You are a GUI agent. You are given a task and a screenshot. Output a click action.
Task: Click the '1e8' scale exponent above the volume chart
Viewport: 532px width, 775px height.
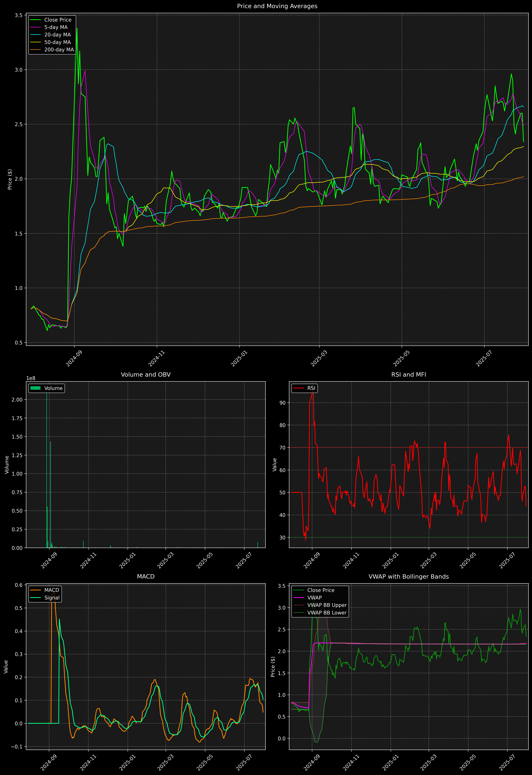coord(31,378)
